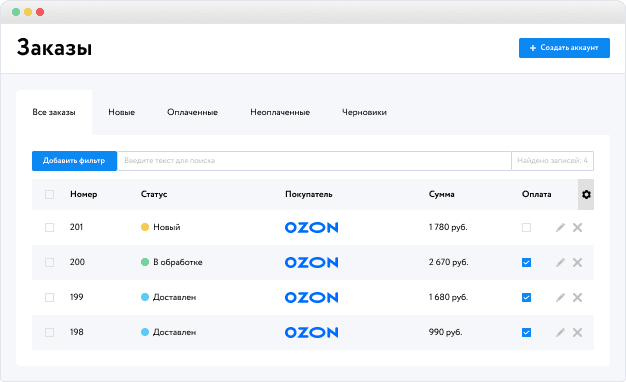The image size is (626, 382).
Task: Click blue status dot in order 199 row
Action: [x=145, y=297]
